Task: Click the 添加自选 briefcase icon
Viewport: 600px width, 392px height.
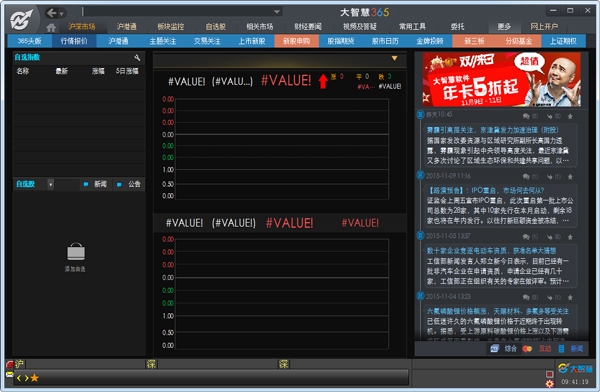Action: [x=76, y=252]
